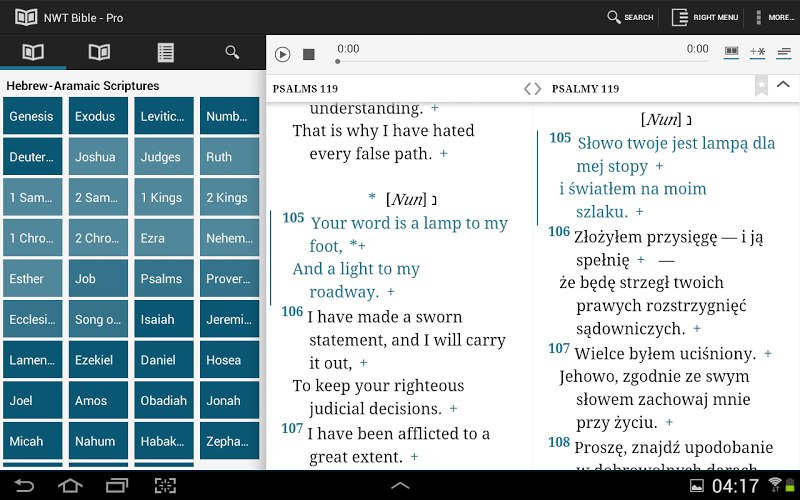Select the Job book tile
Screen dimensions: 800x500
[x=98, y=279]
